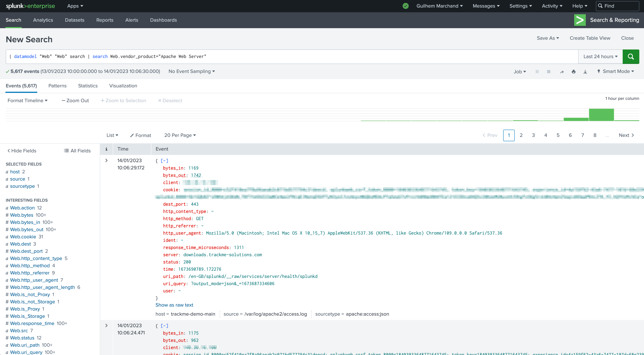
Task: Click the search query input field
Action: pos(292,57)
